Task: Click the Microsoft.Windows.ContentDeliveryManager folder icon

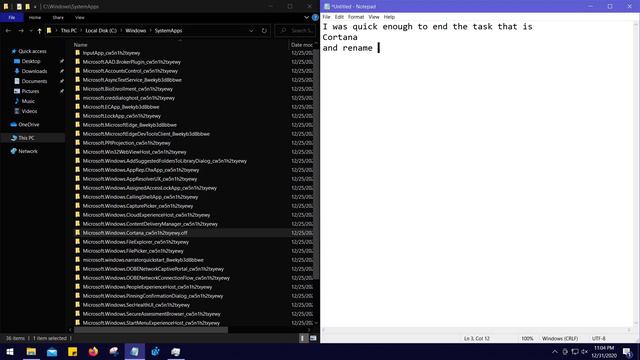Action: (x=78, y=224)
